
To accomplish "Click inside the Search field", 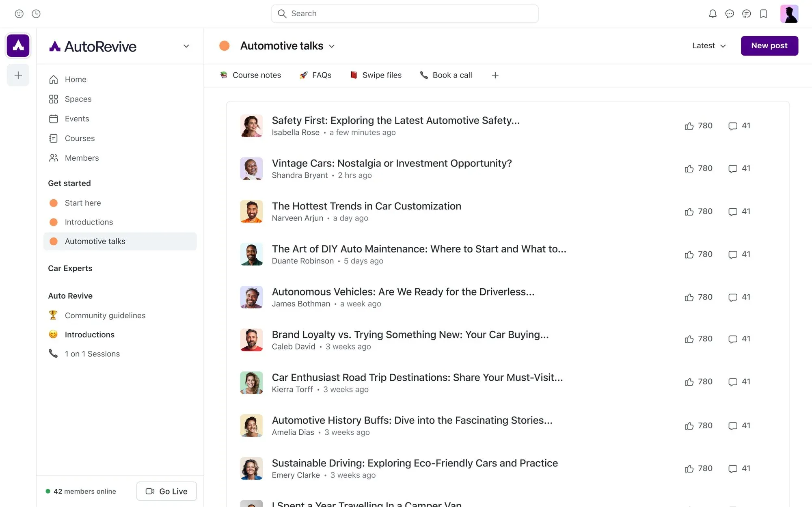I will 404,13.
